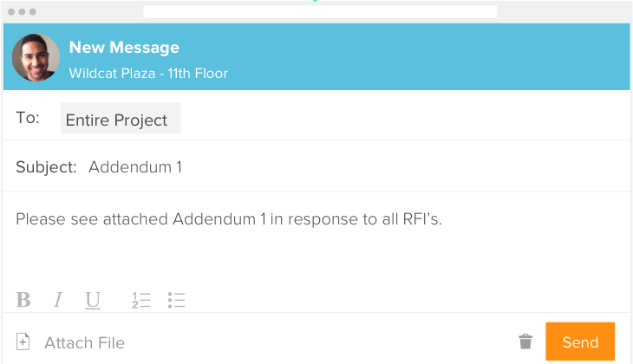Image resolution: width=633 pixels, height=364 pixels.
Task: Focus the browser address bar
Action: 320,12
